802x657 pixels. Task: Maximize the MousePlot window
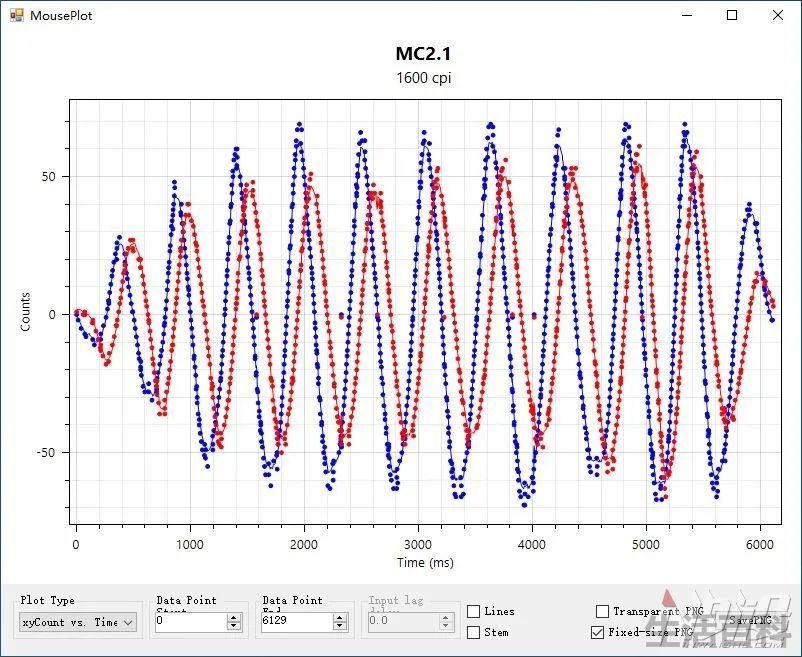[732, 15]
